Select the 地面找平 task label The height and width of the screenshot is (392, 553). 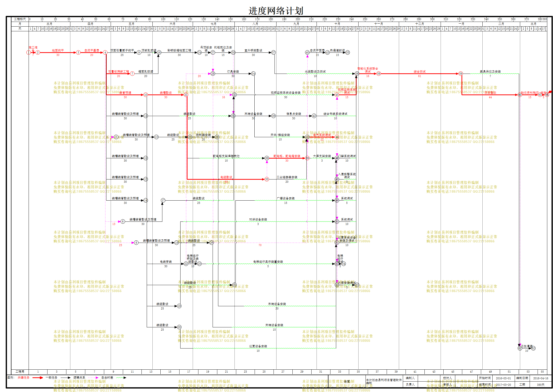[x=58, y=50]
